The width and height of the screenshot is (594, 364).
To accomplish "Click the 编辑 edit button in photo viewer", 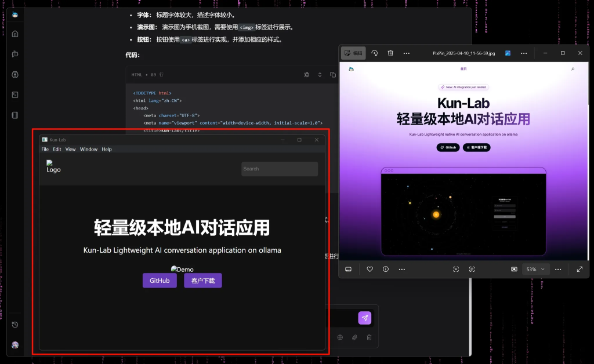I will click(x=353, y=53).
